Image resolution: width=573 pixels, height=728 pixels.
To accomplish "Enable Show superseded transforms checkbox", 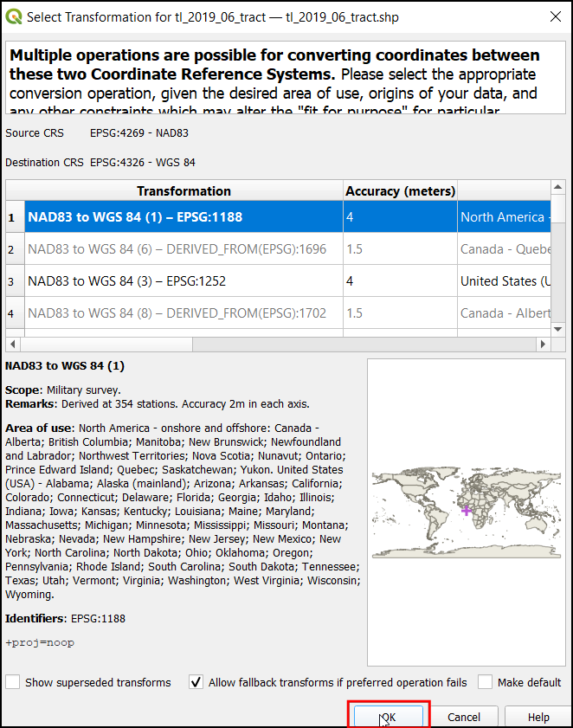I will click(13, 682).
